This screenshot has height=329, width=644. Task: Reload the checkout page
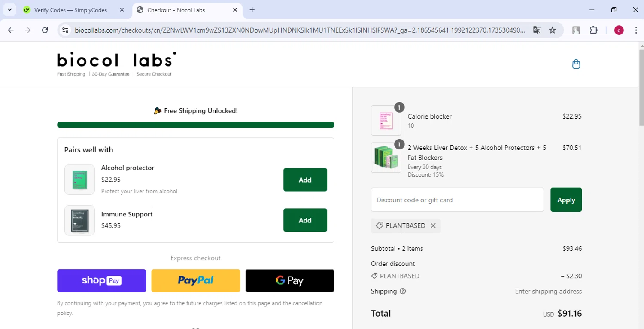[x=45, y=30]
